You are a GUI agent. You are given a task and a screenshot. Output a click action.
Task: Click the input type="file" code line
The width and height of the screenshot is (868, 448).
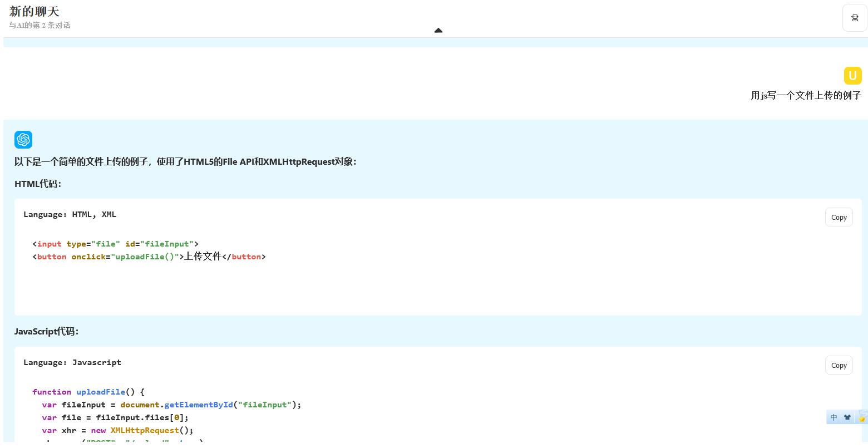pyautogui.click(x=115, y=244)
